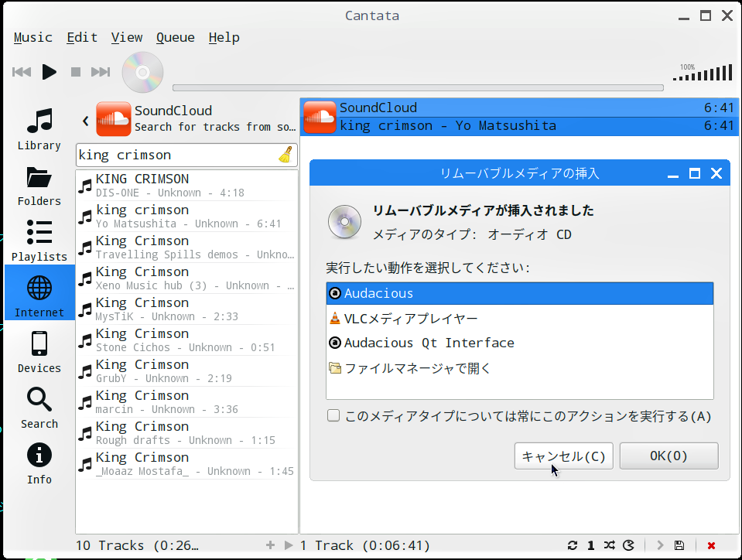
Task: Toggle single track mode
Action: point(590,545)
